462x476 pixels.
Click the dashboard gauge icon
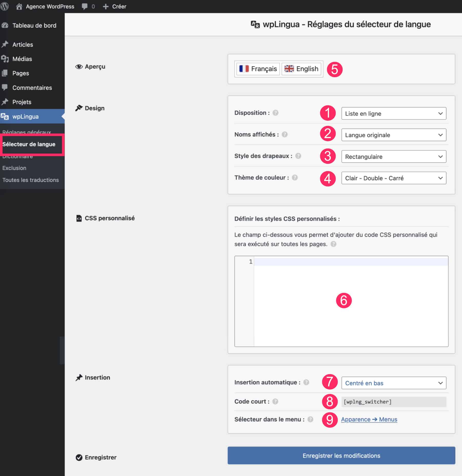(5, 25)
